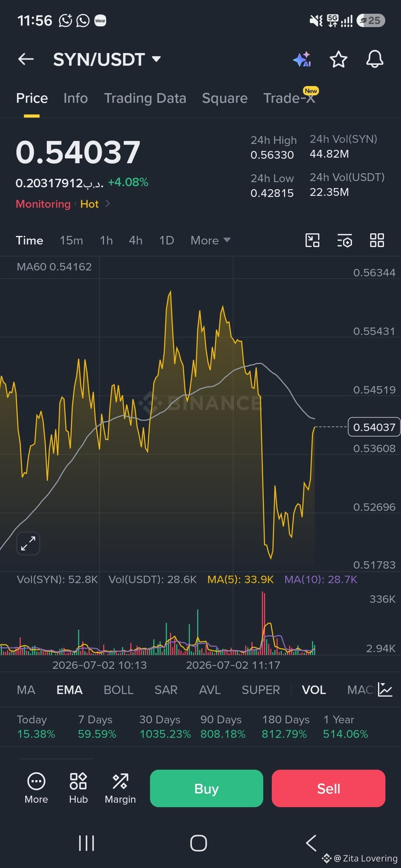Screen dimensions: 401x868
Task: Select the AVL indicator
Action: [x=210, y=690]
